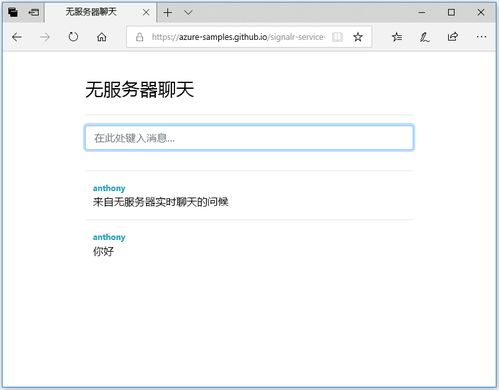Set these tabs aside icon
The image size is (499, 390).
(34, 13)
